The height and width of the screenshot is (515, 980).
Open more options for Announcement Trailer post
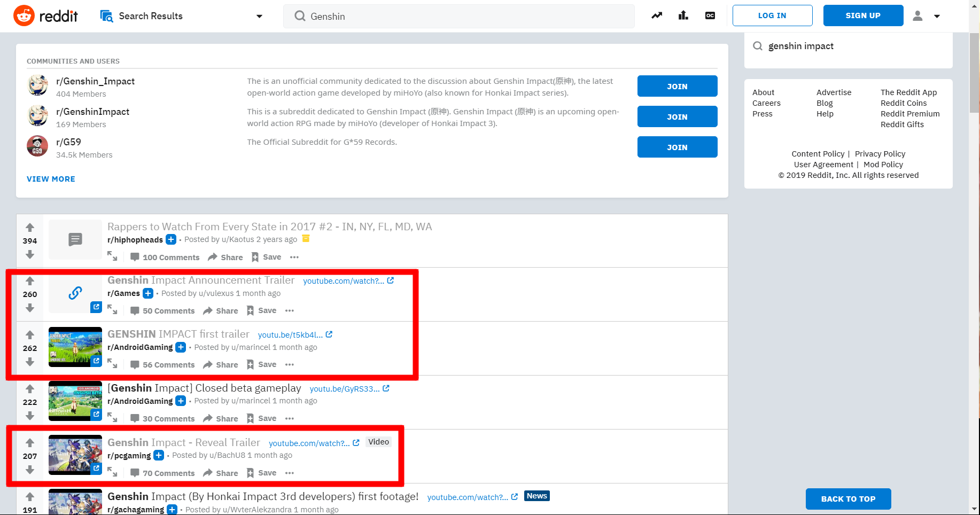tap(290, 310)
